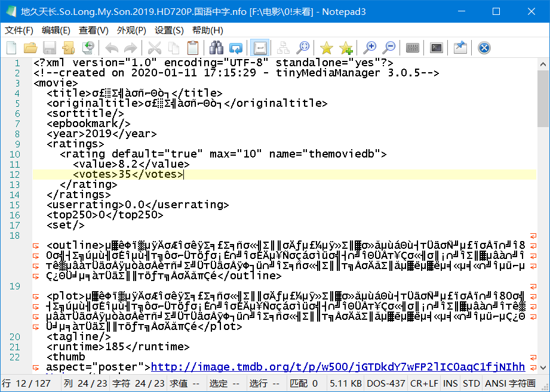Follow the image.tmdb.org poster link
This screenshot has height=392, width=550.
pyautogui.click(x=338, y=367)
